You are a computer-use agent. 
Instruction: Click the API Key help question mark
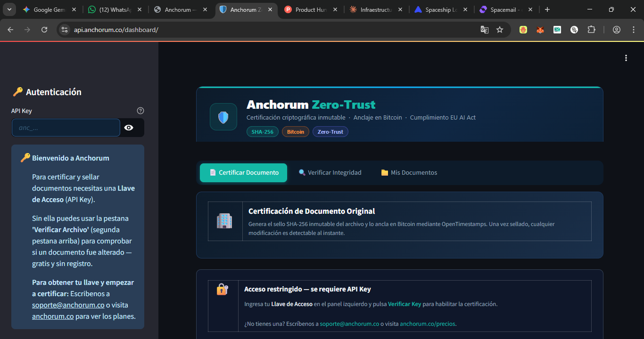coord(140,110)
